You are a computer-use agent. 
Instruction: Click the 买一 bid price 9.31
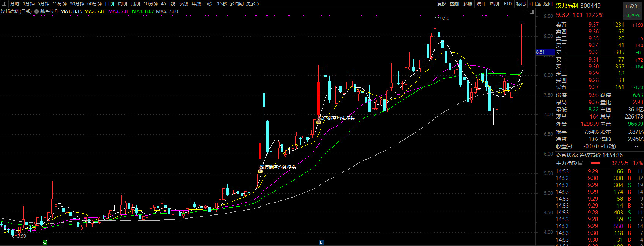(594, 60)
